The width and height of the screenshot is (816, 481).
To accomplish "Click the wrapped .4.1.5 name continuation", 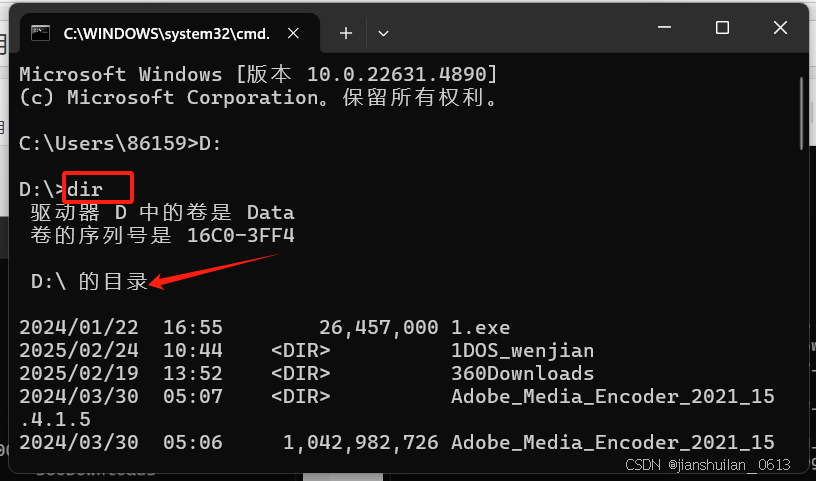I will coord(55,420).
